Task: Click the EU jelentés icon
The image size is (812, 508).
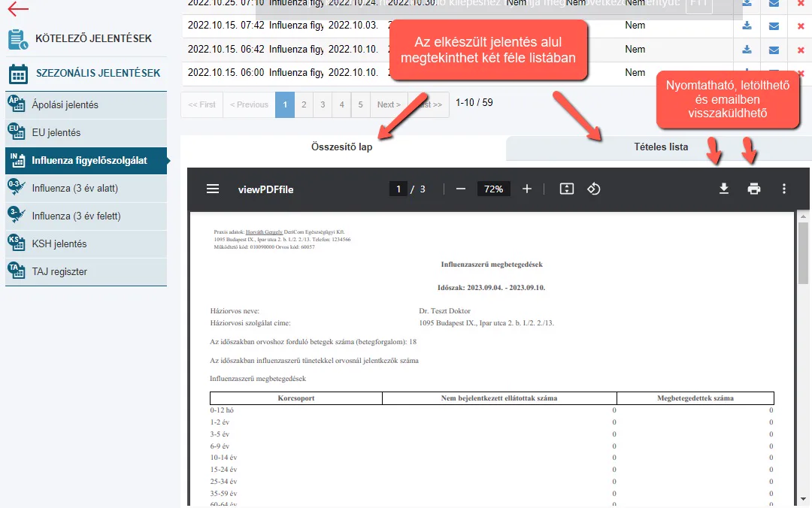Action: (x=17, y=132)
